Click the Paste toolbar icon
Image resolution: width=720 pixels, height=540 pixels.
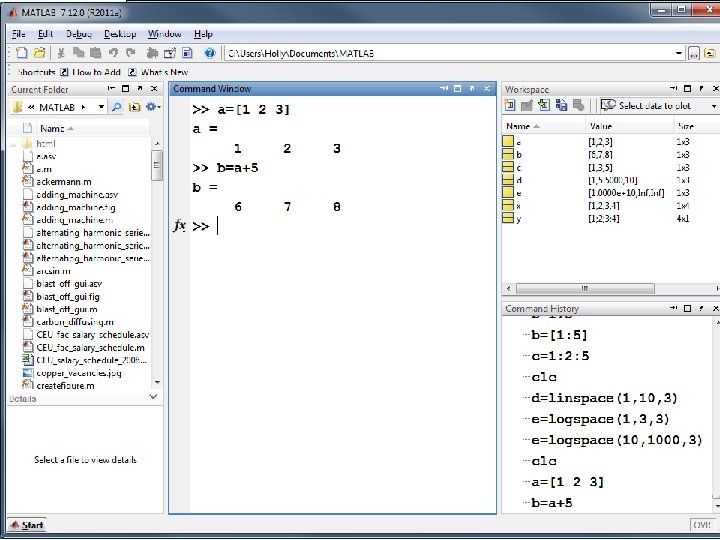pyautogui.click(x=96, y=53)
